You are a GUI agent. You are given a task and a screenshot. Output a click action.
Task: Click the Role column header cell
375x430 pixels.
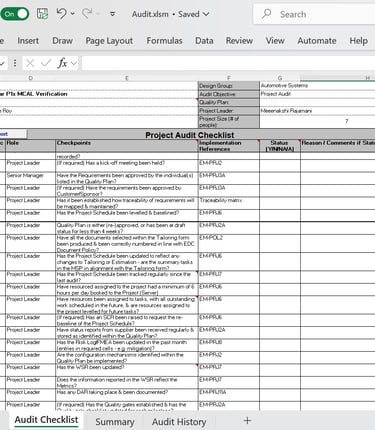tap(30, 146)
